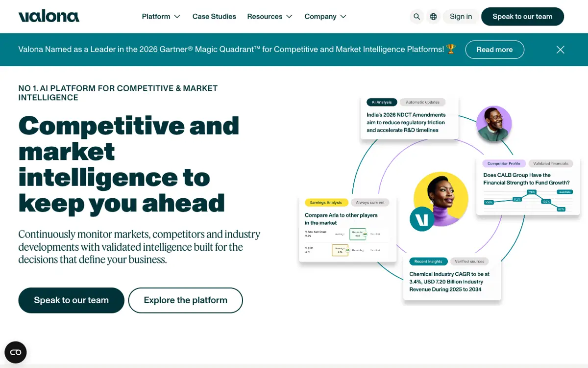The width and height of the screenshot is (588, 368).
Task: Click India's 2026 NDCT Amendments headline
Action: (x=406, y=123)
